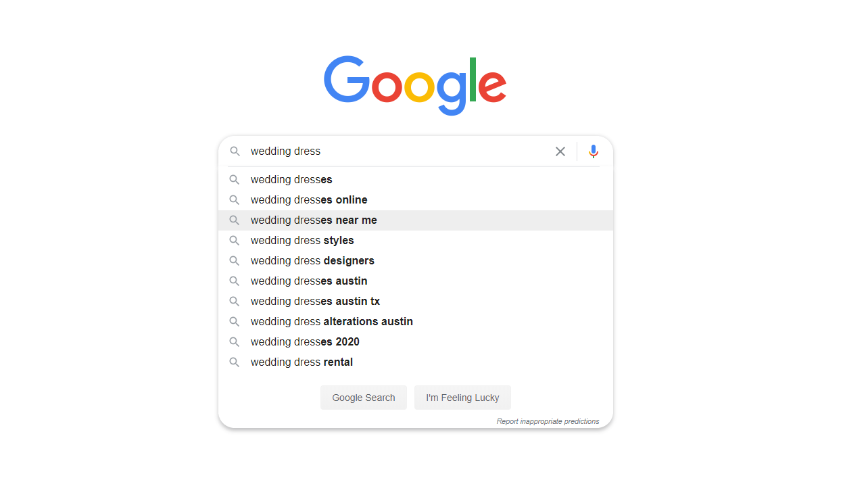Select 'wedding dresses' suggestion
Screen dimensions: 868x501
pos(416,180)
